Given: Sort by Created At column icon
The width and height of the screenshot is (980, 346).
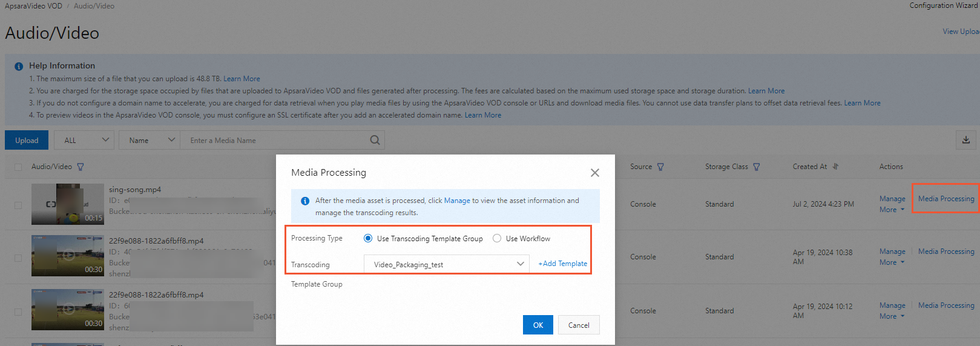Looking at the screenshot, I should pos(835,167).
